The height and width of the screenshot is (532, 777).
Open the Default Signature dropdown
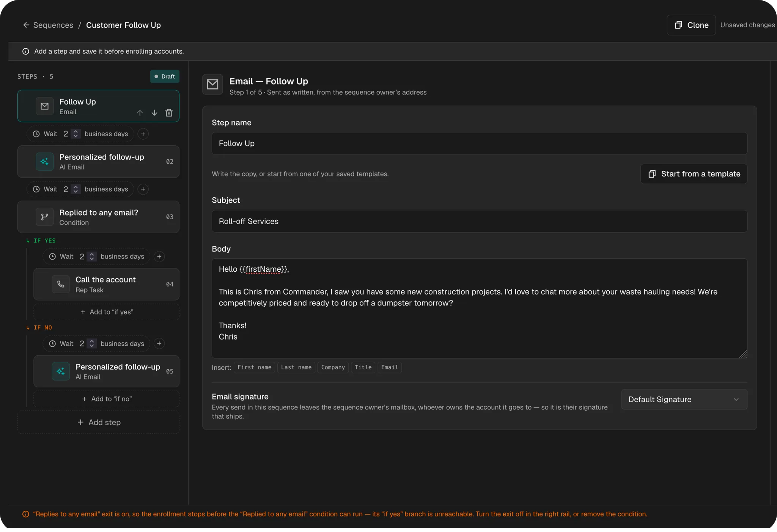point(684,400)
